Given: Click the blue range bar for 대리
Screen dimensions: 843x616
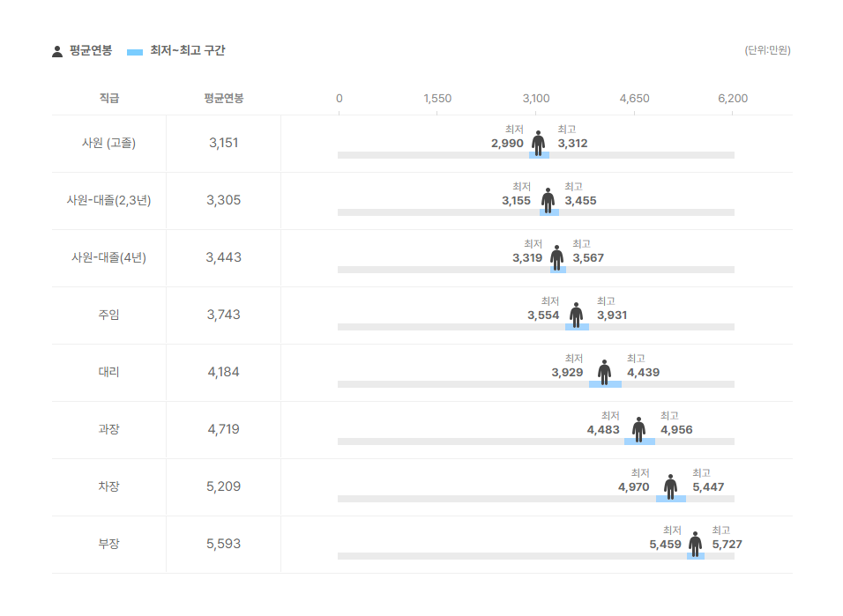Looking at the screenshot, I should [x=605, y=384].
